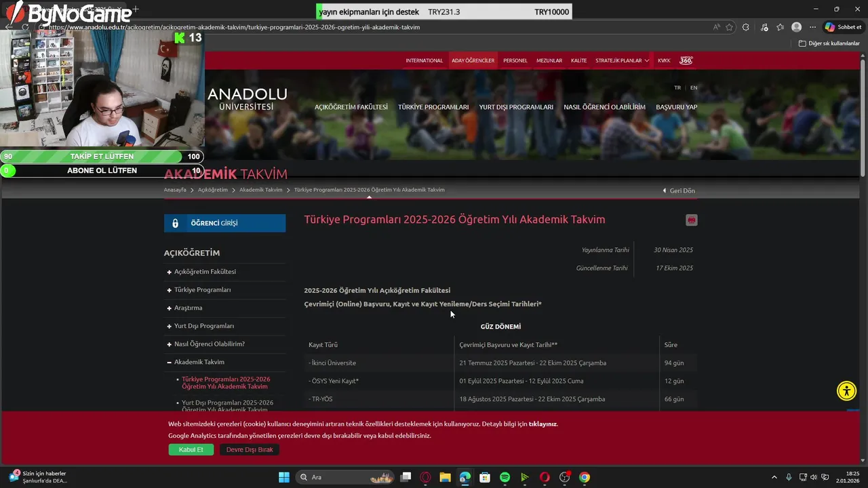The height and width of the screenshot is (488, 868).
Task: Expand Açıköğretim Fakültesi sidebar plus
Action: tap(169, 272)
